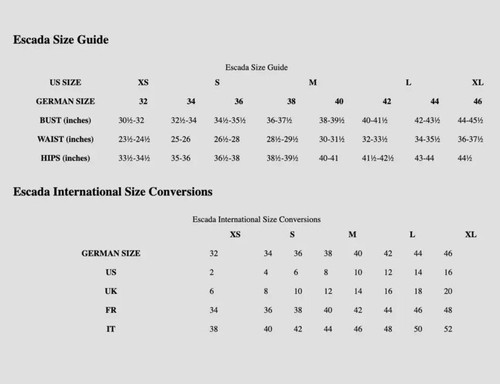This screenshot has height=384, width=500.
Task: Click the Escada Size Guide heading
Action: (x=61, y=40)
